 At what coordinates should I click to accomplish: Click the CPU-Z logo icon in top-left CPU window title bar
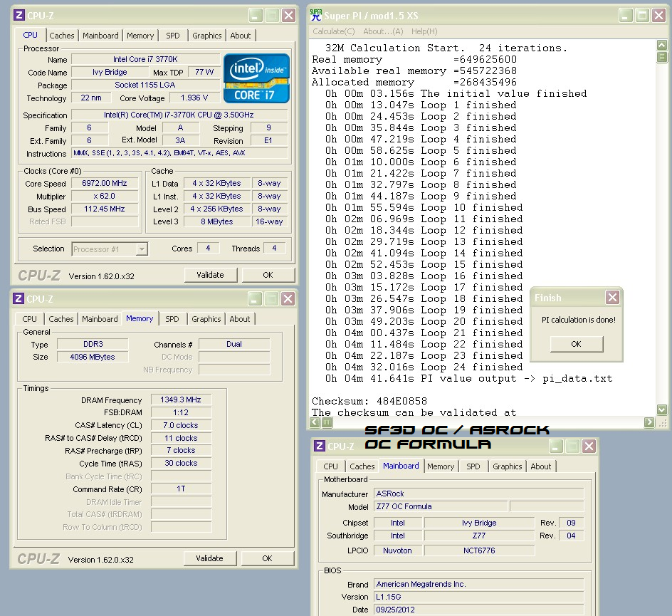pyautogui.click(x=19, y=16)
